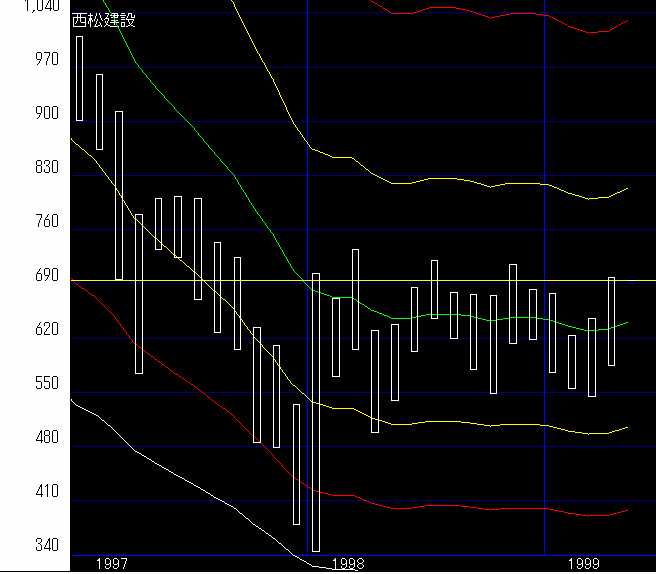Select the 1997 year label on time axis
The width and height of the screenshot is (656, 574).
click(111, 564)
